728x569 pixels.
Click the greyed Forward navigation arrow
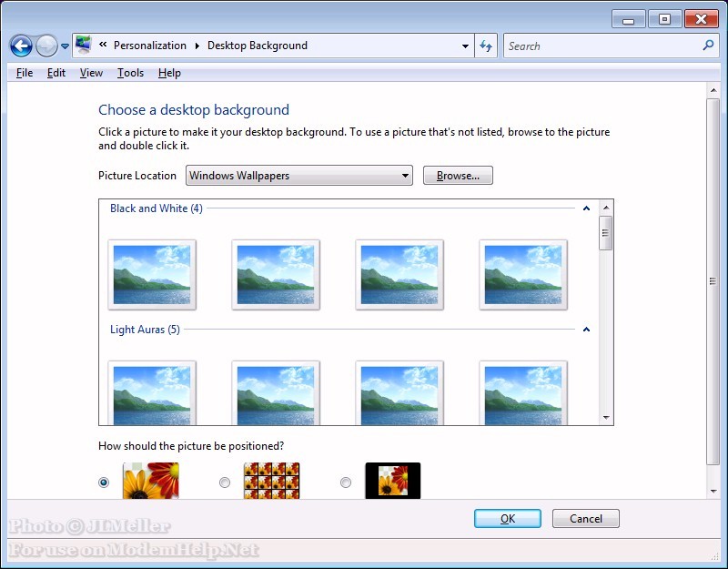pyautogui.click(x=46, y=46)
